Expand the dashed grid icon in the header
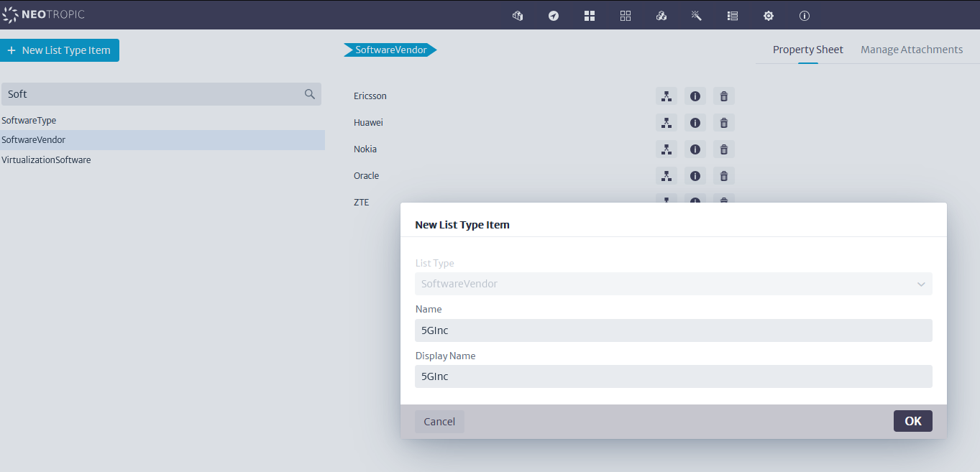The image size is (980, 472). [x=626, y=15]
